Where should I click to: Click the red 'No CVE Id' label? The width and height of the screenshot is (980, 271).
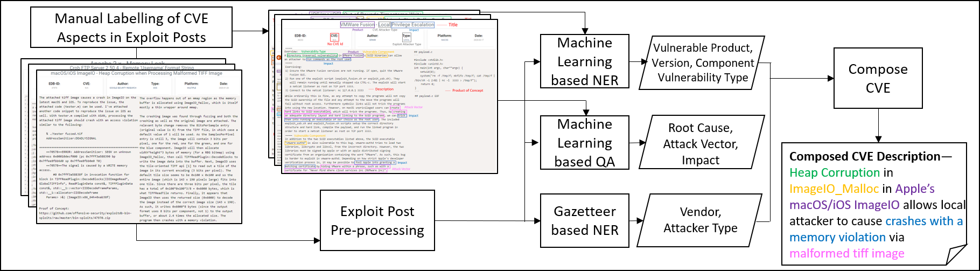[x=335, y=44]
